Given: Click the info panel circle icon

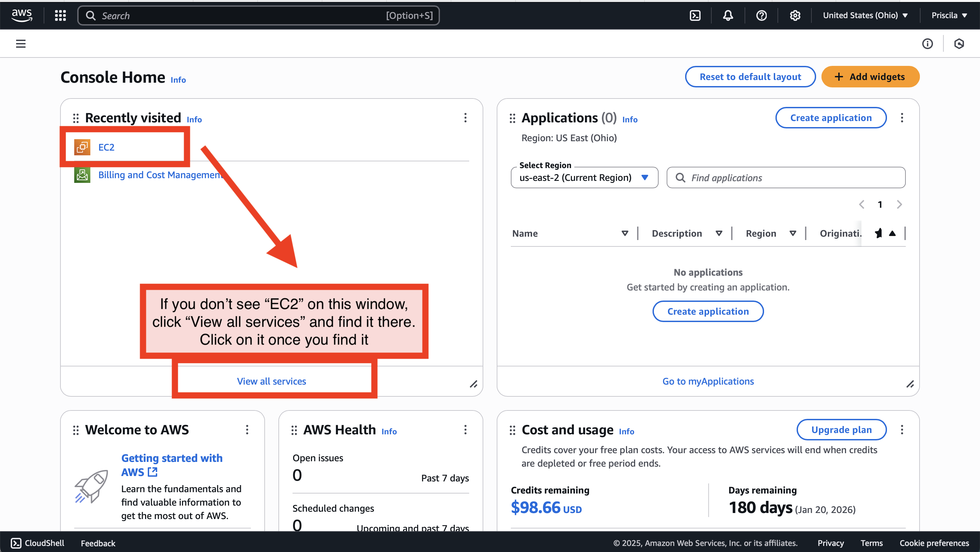Looking at the screenshot, I should (927, 44).
